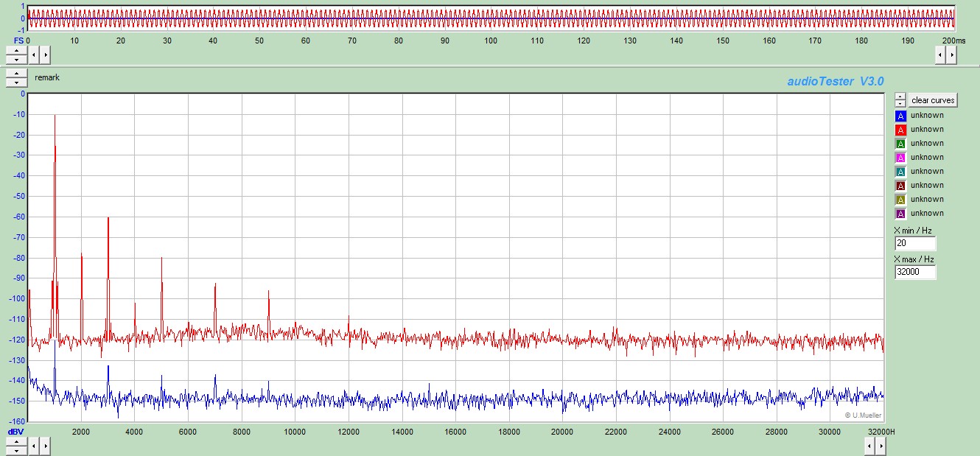
Task: Shift frequency axis right using bottom-right arrow
Action: pyautogui.click(x=881, y=446)
